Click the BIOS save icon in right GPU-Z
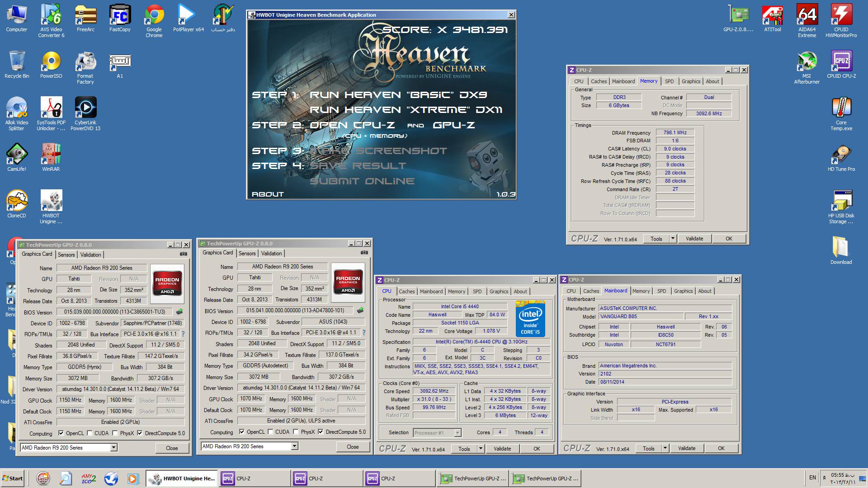 point(360,310)
